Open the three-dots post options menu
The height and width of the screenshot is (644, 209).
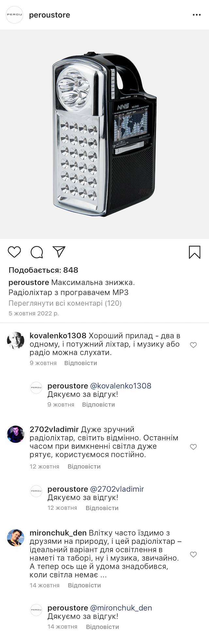pyautogui.click(x=197, y=15)
